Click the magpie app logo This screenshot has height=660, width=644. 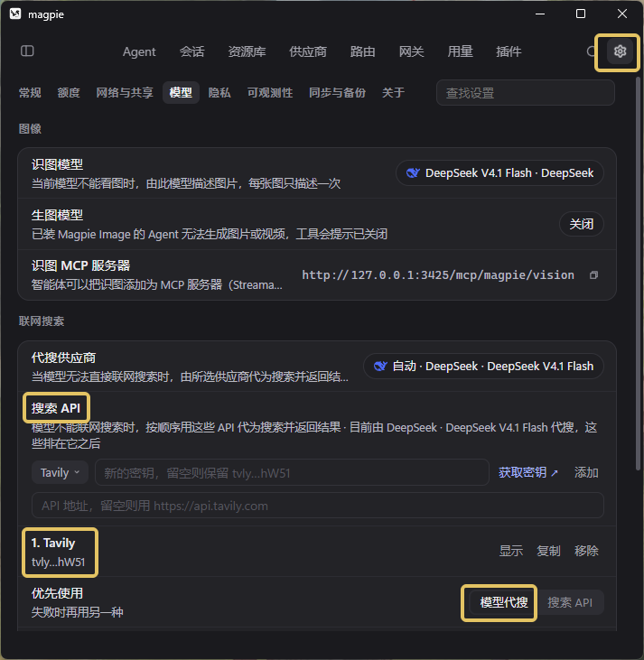[x=15, y=14]
